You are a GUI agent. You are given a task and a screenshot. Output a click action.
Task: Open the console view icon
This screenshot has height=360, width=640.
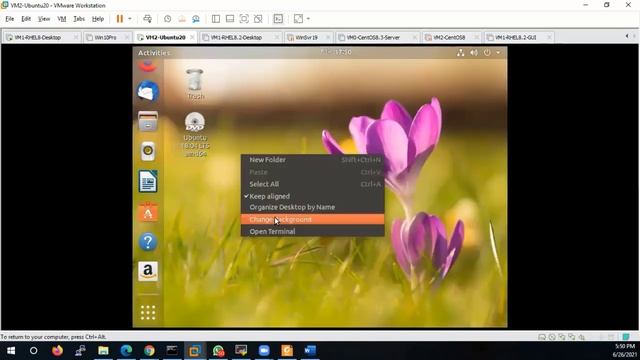278,19
